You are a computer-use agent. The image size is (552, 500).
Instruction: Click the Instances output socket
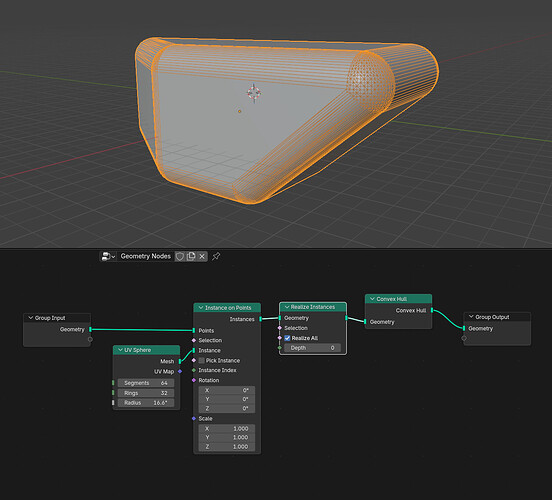[x=261, y=319]
